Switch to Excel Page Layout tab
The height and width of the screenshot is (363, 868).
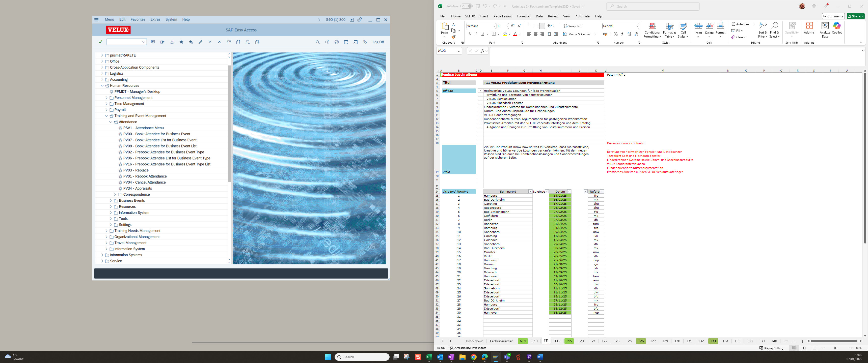[x=502, y=16]
